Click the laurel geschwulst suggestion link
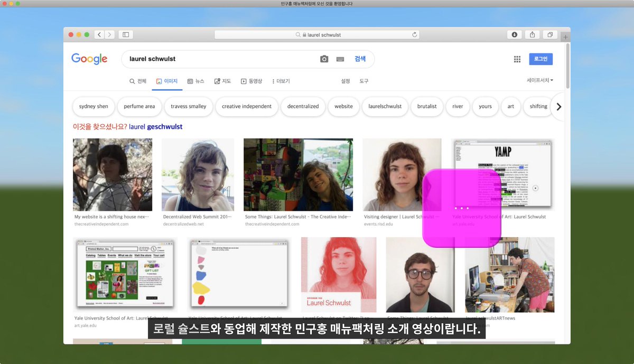The image size is (634, 364). pyautogui.click(x=155, y=127)
